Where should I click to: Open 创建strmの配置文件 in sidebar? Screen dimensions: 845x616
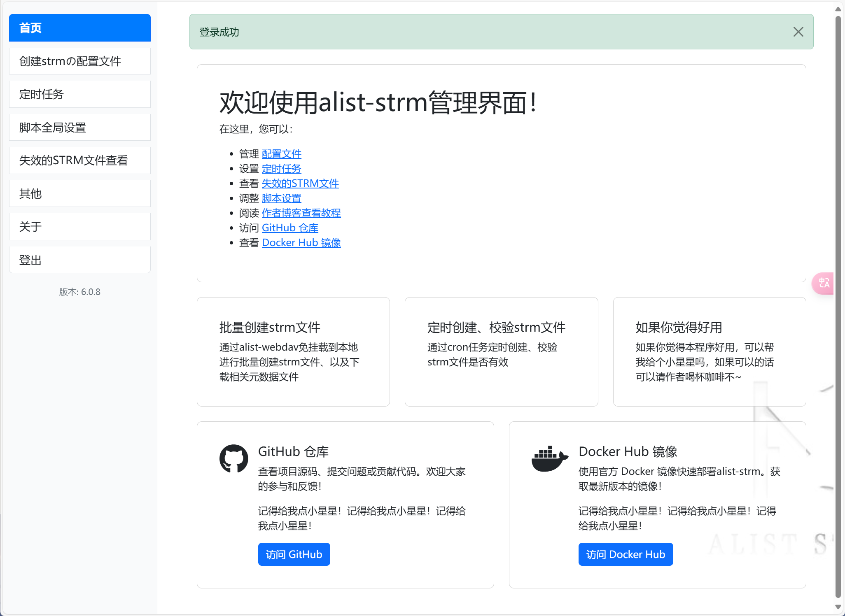coord(79,61)
